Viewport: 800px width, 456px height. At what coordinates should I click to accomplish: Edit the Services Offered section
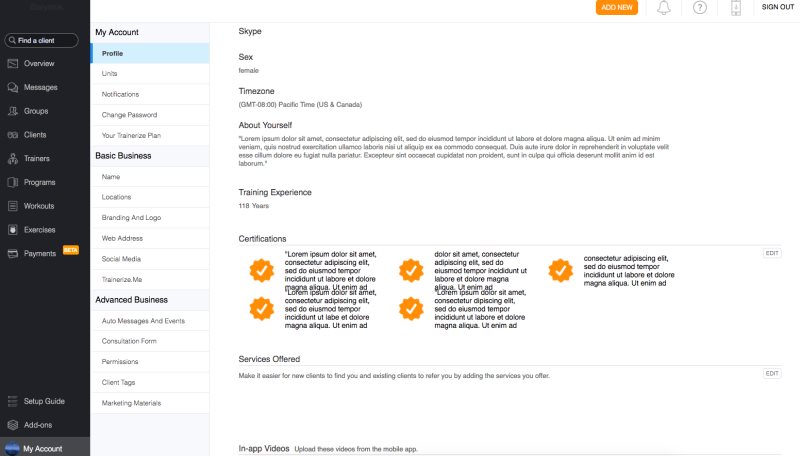click(772, 373)
